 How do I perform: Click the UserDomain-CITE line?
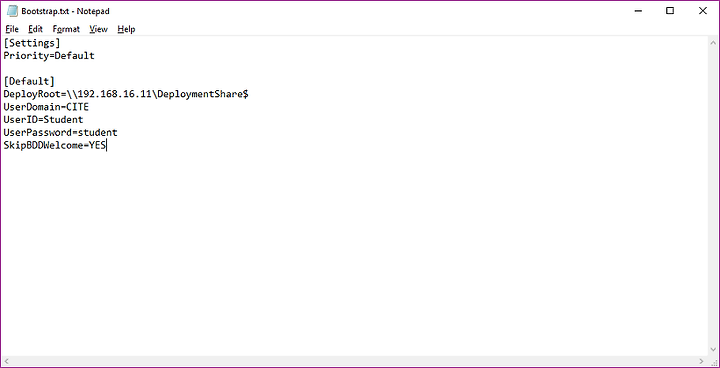pos(46,107)
